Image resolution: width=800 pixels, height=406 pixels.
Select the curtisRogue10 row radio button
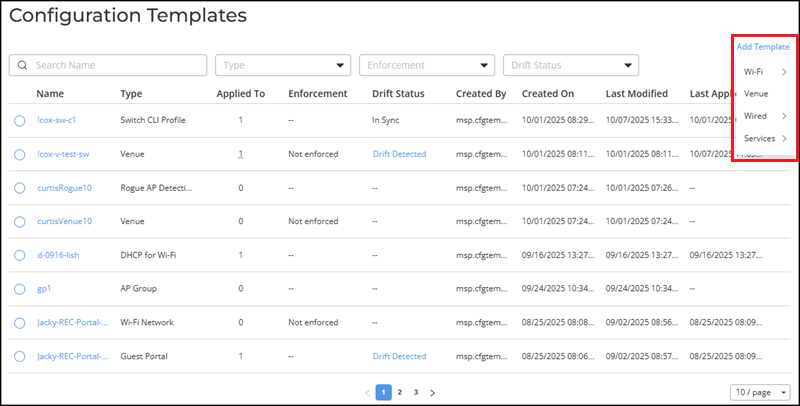click(20, 187)
